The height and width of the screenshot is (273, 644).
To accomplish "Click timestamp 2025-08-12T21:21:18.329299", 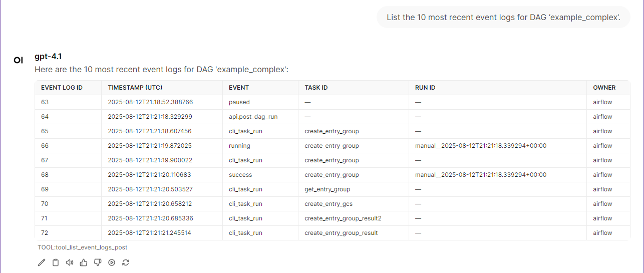I will click(x=150, y=117).
